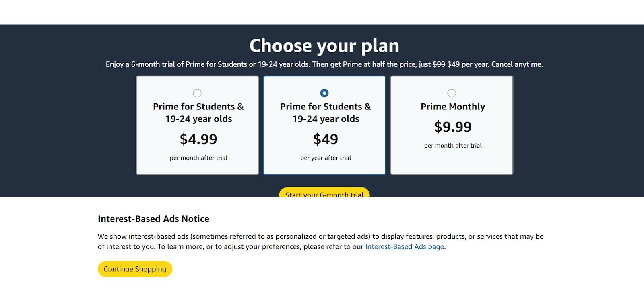Click per month after trial under $4.99
The width and height of the screenshot is (644, 291).
(x=198, y=158)
